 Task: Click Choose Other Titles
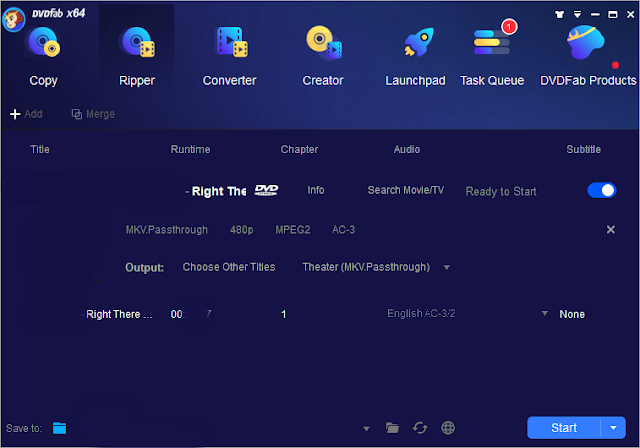[x=229, y=267]
